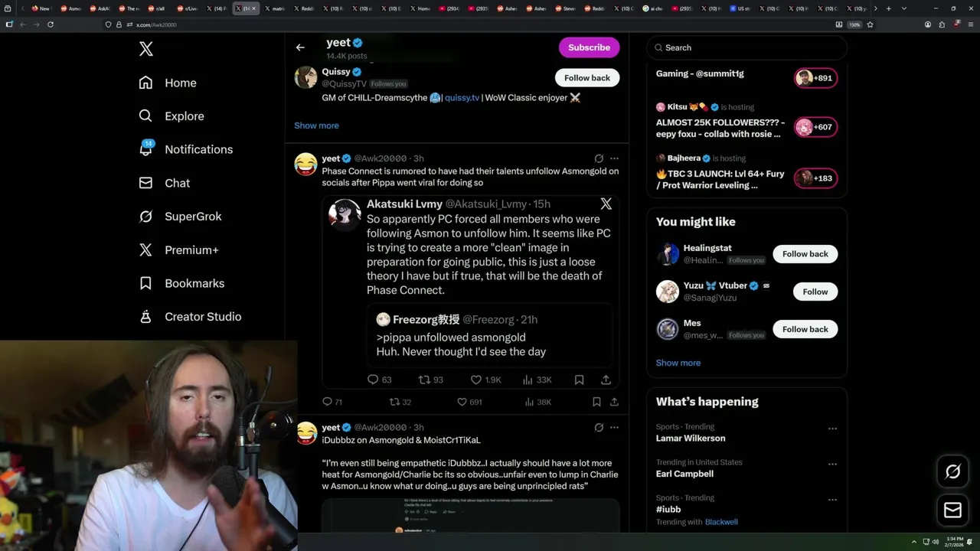The height and width of the screenshot is (551, 980).
Task: Open a new browser tab
Action: (888, 8)
